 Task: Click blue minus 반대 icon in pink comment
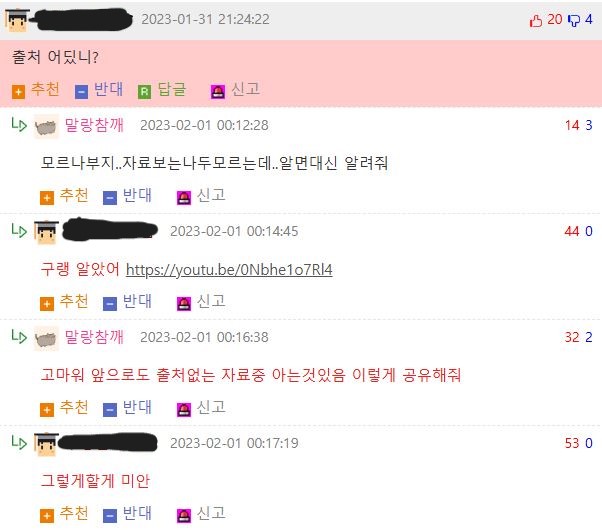pyautogui.click(x=81, y=92)
